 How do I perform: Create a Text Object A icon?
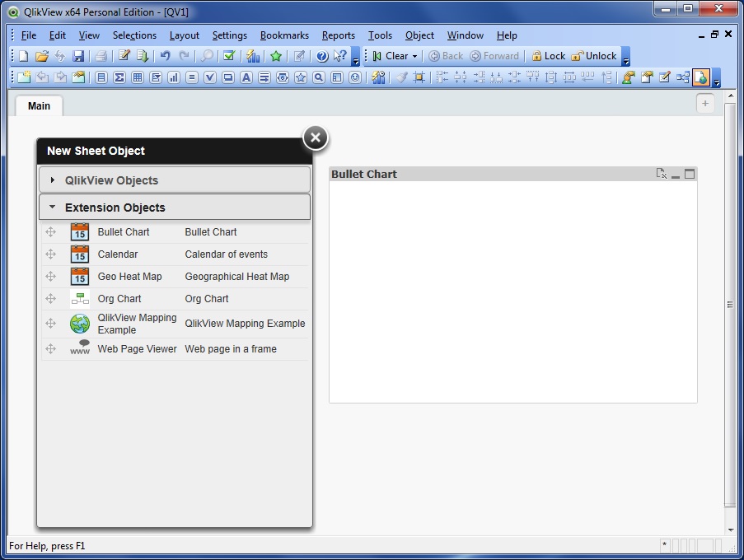click(246, 77)
